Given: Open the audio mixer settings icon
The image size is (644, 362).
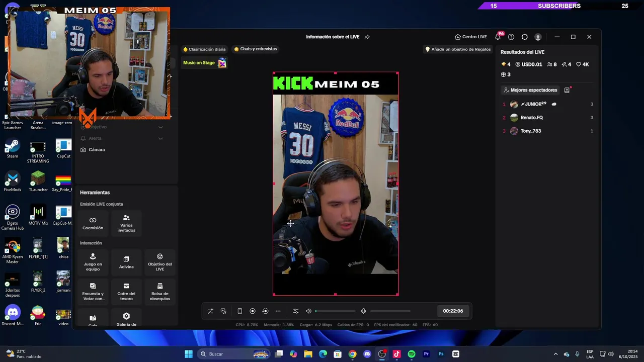Looking at the screenshot, I should click(x=296, y=311).
